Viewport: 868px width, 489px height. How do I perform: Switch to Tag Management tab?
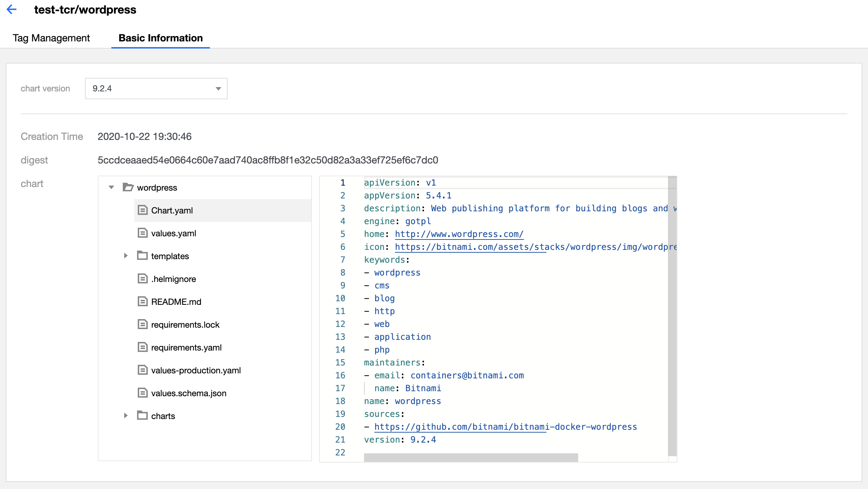51,38
